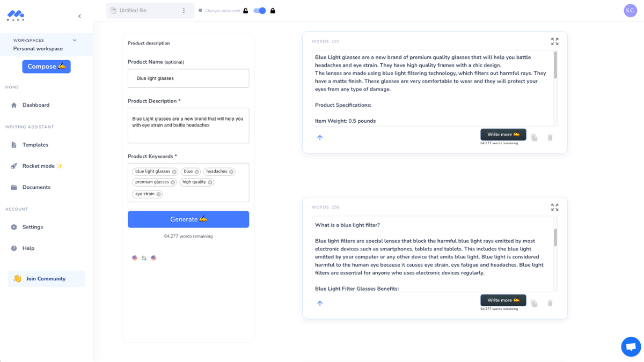This screenshot has height=362, width=644.
Task: Open Templates in sidebar
Action: coord(35,145)
